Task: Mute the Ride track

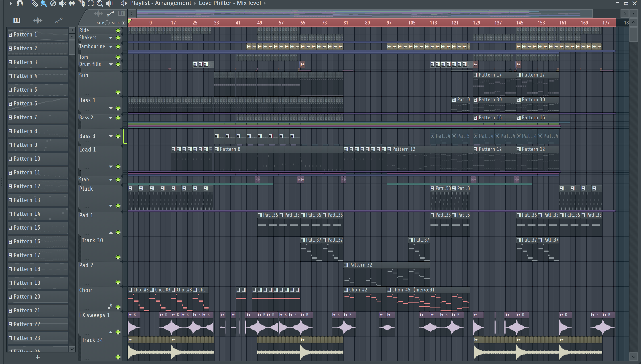Action: tap(118, 30)
